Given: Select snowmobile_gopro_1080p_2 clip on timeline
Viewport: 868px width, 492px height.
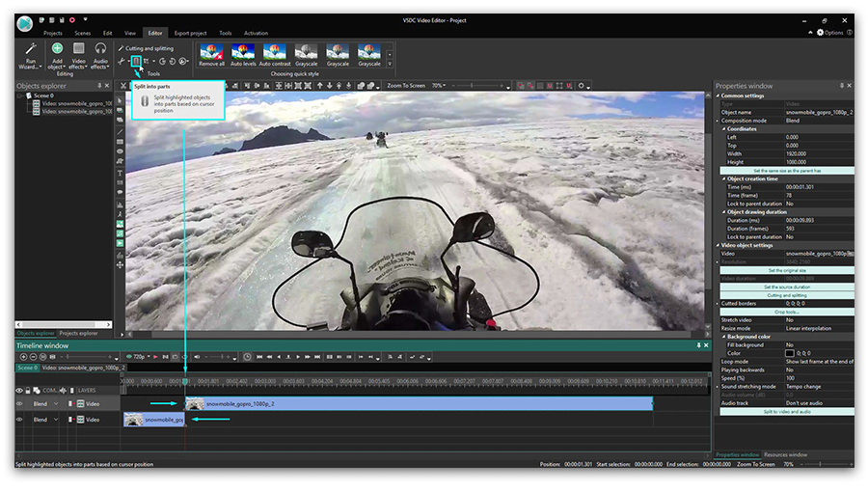Looking at the screenshot, I should (x=420, y=404).
